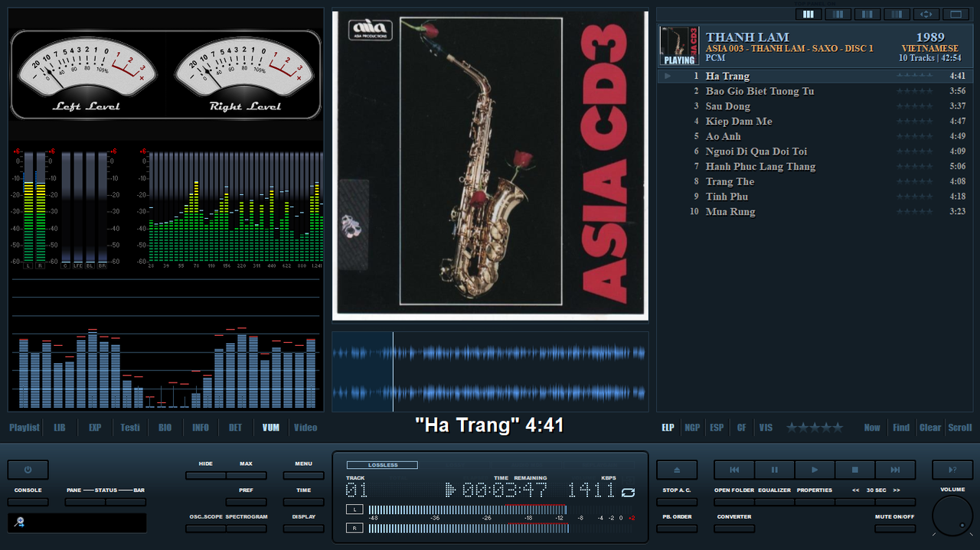Viewport: 980px width, 550px height.
Task: Click the expand arrows layout icon
Action: (926, 14)
